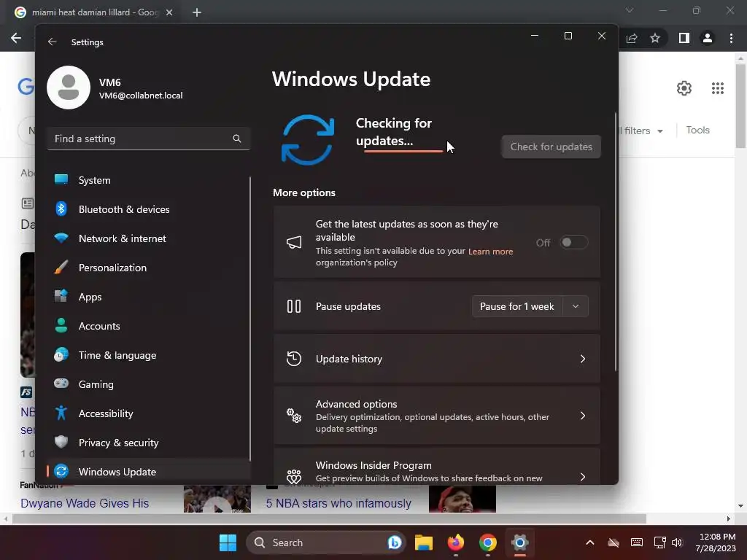The image size is (747, 560).
Task: Open Privacy & security settings
Action: 149,443
